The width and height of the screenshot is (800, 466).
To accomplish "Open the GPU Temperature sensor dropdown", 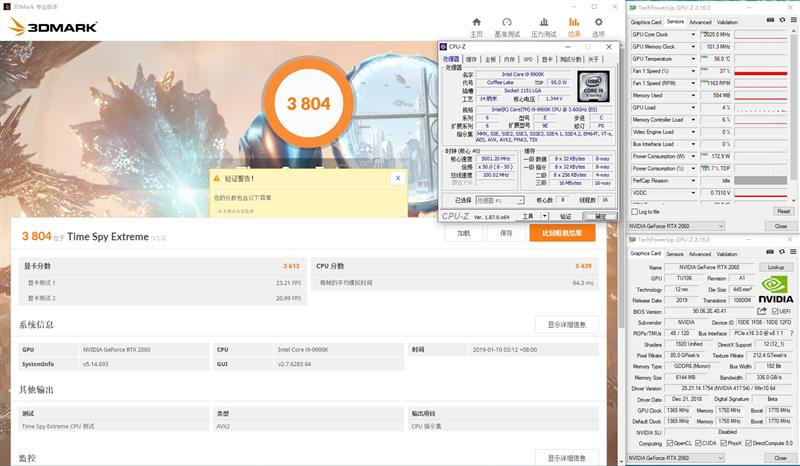I will [693, 59].
